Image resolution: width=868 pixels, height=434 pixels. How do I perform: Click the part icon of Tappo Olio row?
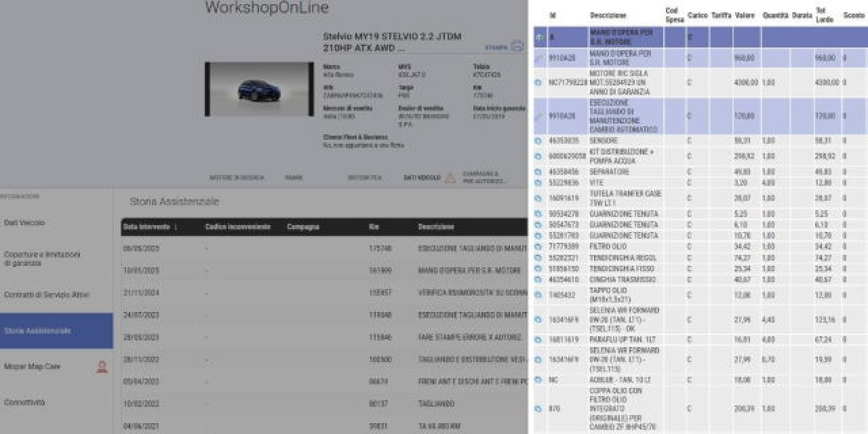click(538, 296)
